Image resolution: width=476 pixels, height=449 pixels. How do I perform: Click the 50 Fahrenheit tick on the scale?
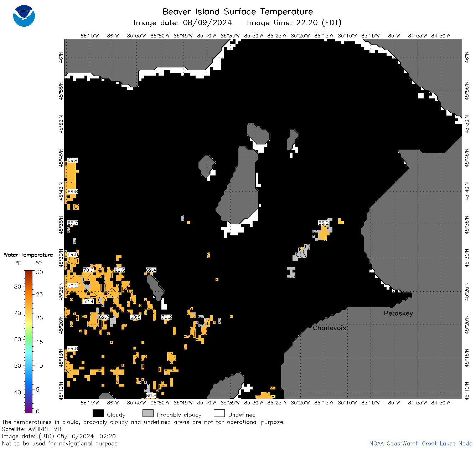click(x=17, y=366)
